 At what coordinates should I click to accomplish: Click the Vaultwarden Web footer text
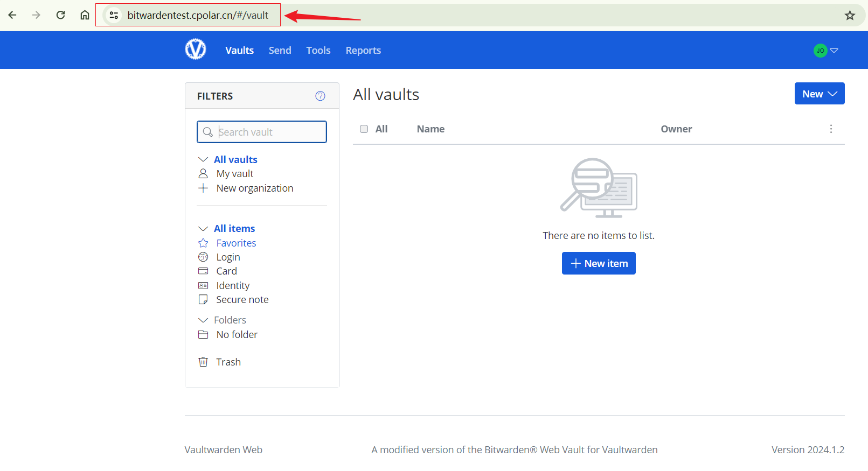pos(223,449)
